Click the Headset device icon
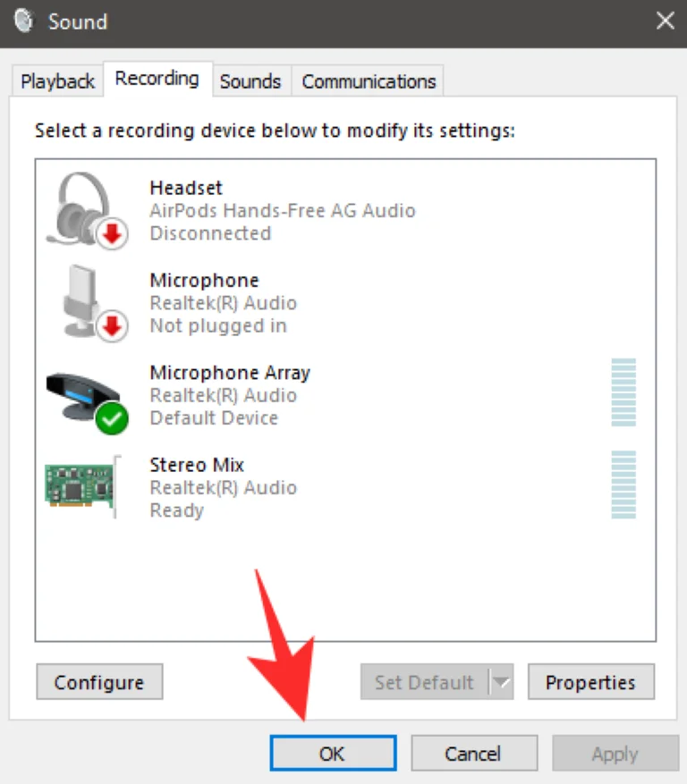687x784 pixels. click(x=82, y=207)
